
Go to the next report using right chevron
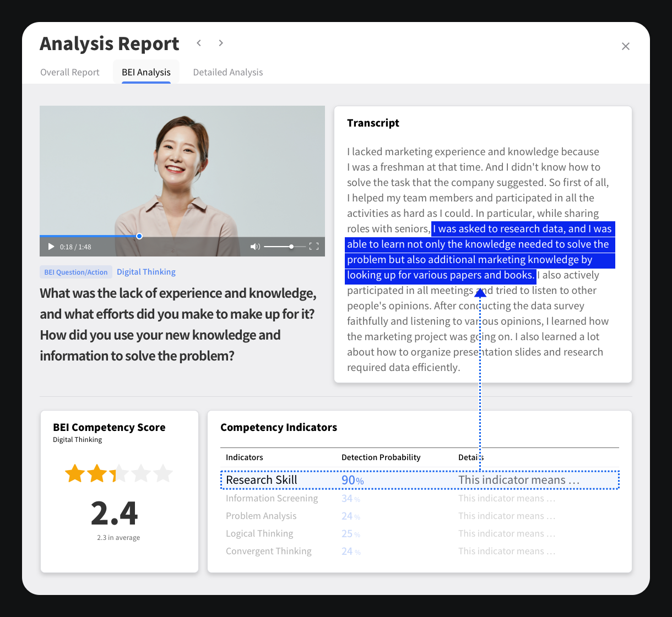[x=221, y=43]
